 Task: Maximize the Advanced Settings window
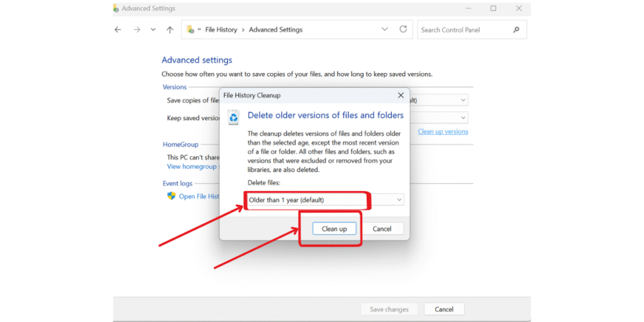pyautogui.click(x=493, y=8)
